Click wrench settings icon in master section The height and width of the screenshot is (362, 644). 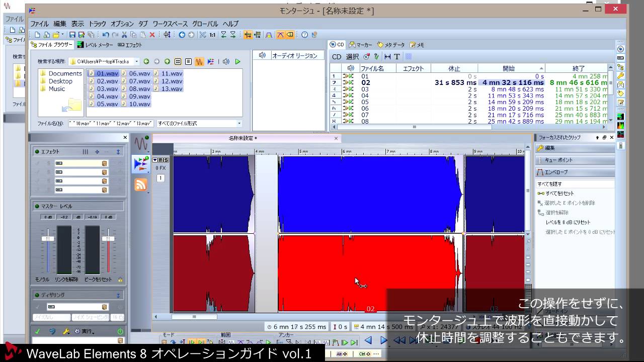coord(66,331)
